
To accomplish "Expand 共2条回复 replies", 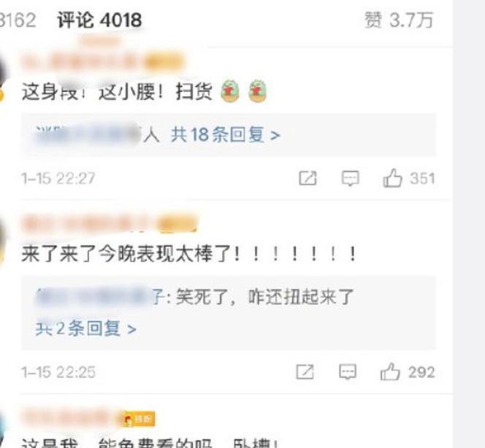I will coord(85,328).
